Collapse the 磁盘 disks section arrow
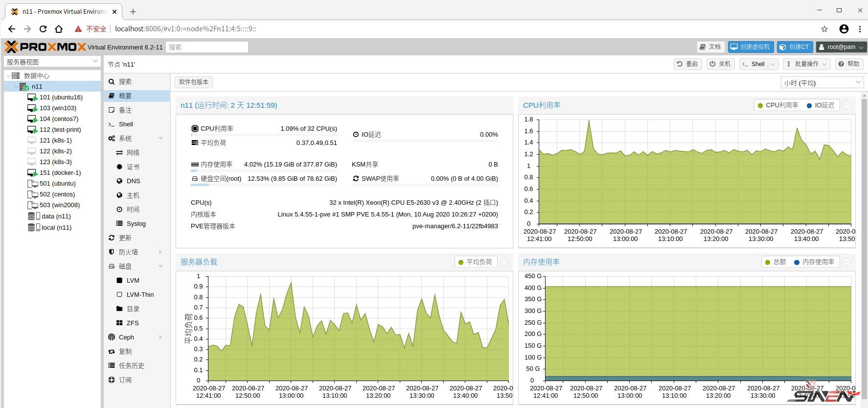 pyautogui.click(x=160, y=266)
